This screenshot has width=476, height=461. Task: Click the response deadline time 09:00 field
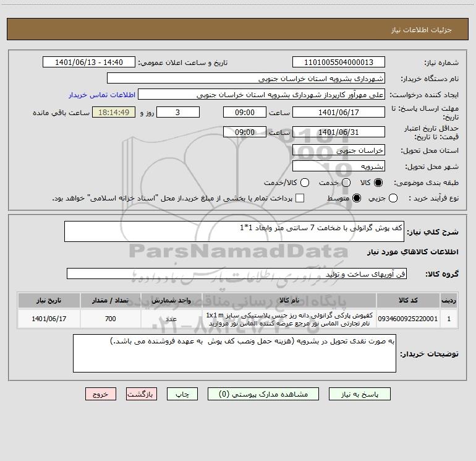click(x=245, y=112)
